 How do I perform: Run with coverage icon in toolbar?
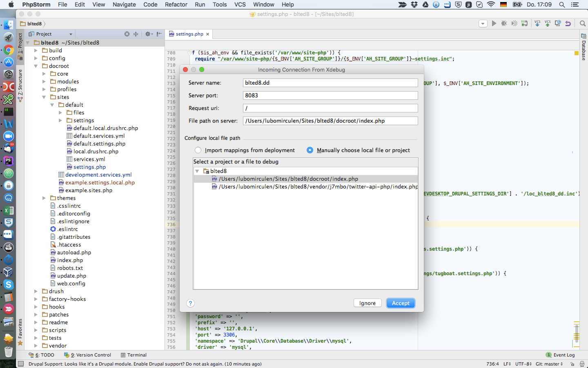[x=514, y=24]
